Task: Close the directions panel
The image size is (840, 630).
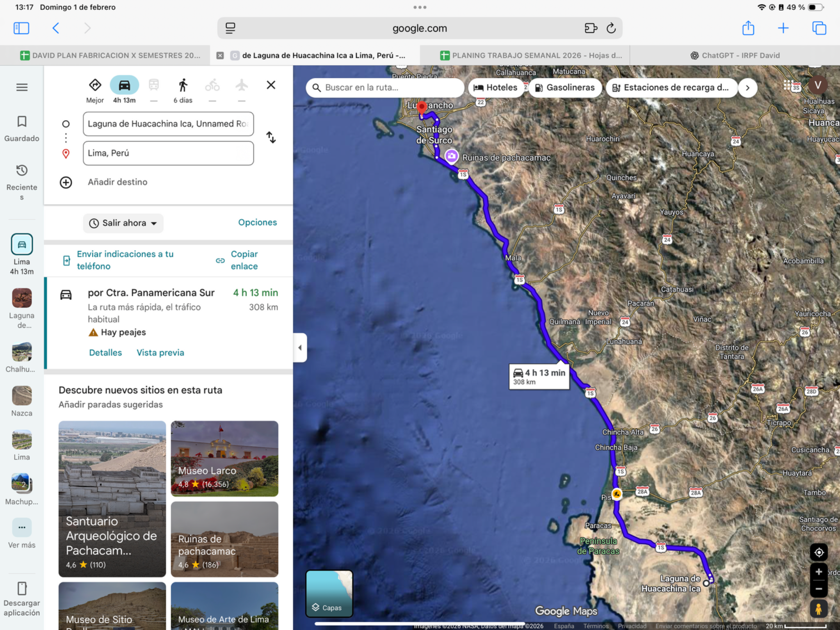Action: pos(271,85)
